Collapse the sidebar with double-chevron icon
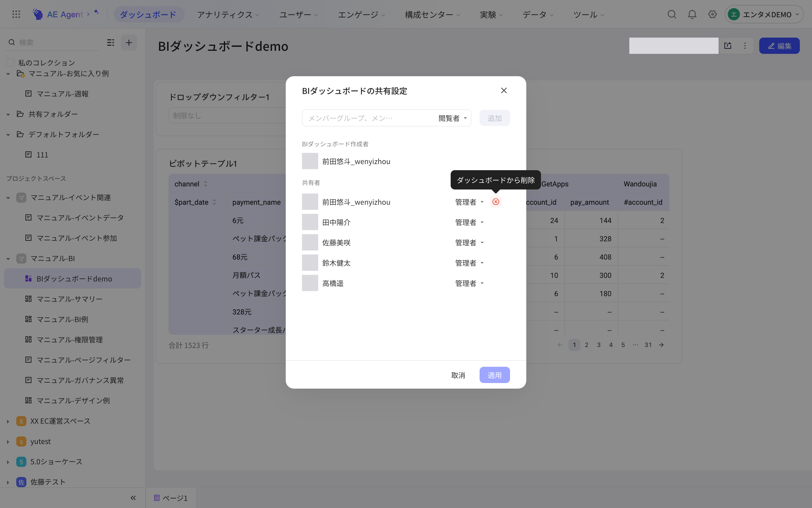This screenshot has width=812, height=508. click(x=133, y=498)
